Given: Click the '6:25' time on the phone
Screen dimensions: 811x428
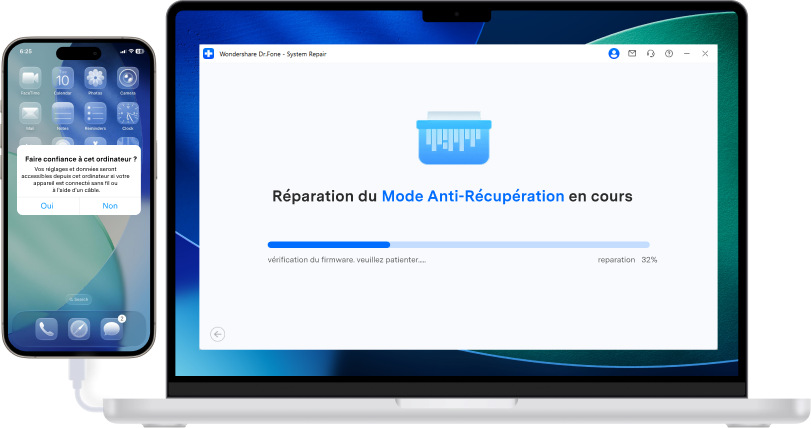Looking at the screenshot, I should [x=26, y=51].
